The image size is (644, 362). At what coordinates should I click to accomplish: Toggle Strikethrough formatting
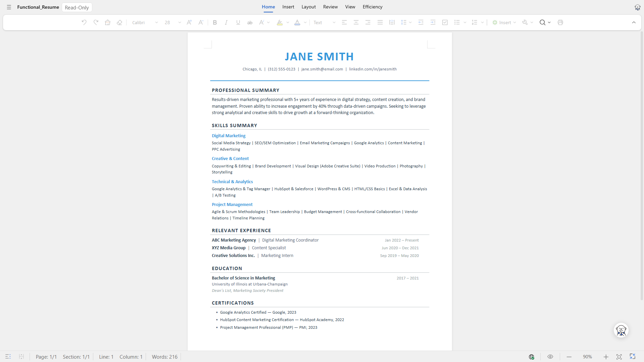[250, 22]
